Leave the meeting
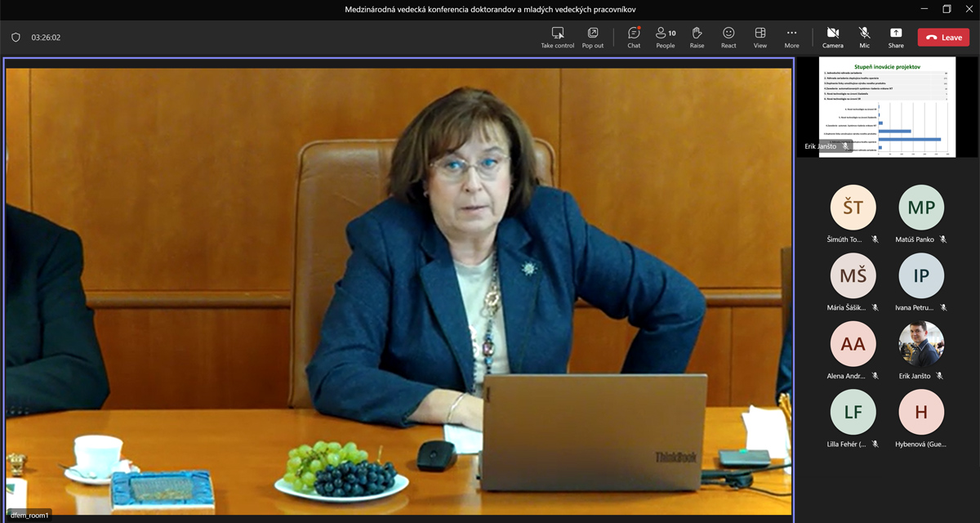This screenshot has width=980, height=523. [x=943, y=38]
